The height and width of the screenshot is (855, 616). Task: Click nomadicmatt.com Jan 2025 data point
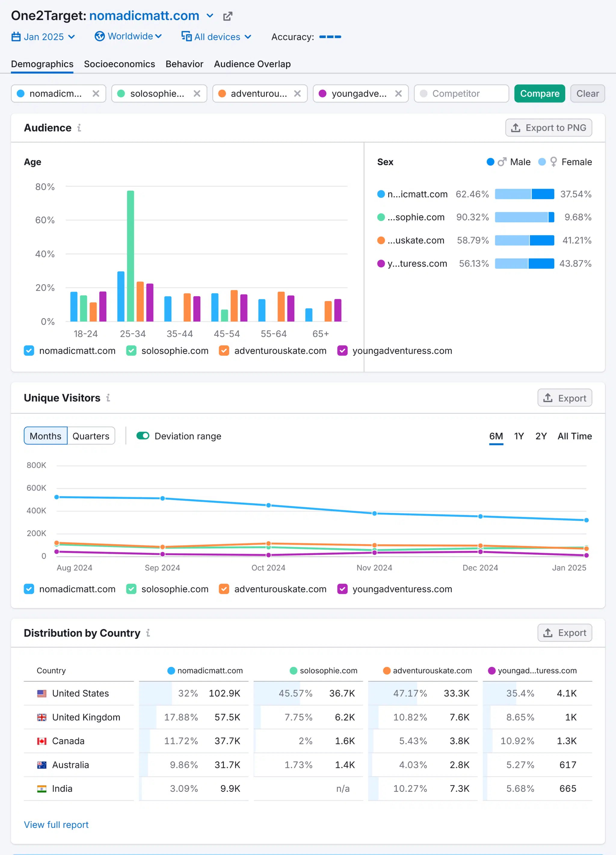coord(586,520)
